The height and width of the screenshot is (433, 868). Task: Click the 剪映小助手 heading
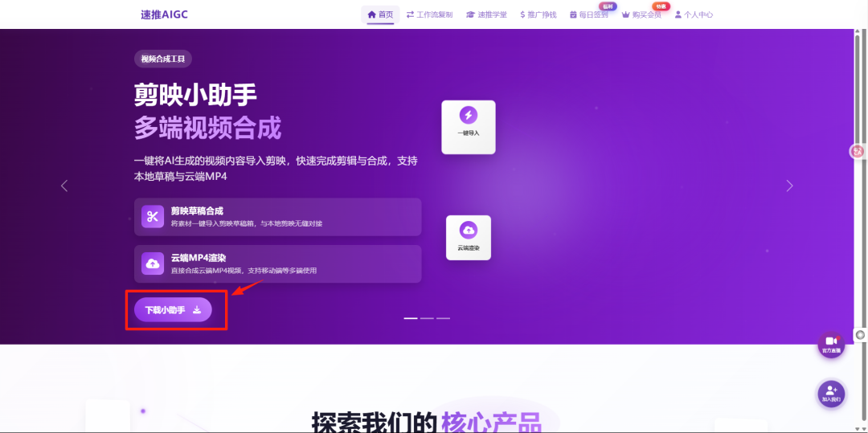point(195,96)
